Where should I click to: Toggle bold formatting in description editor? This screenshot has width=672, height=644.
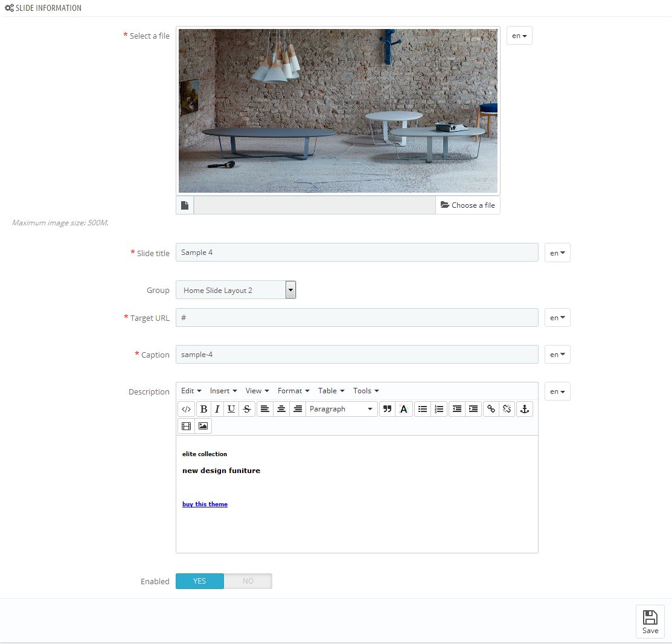(203, 409)
